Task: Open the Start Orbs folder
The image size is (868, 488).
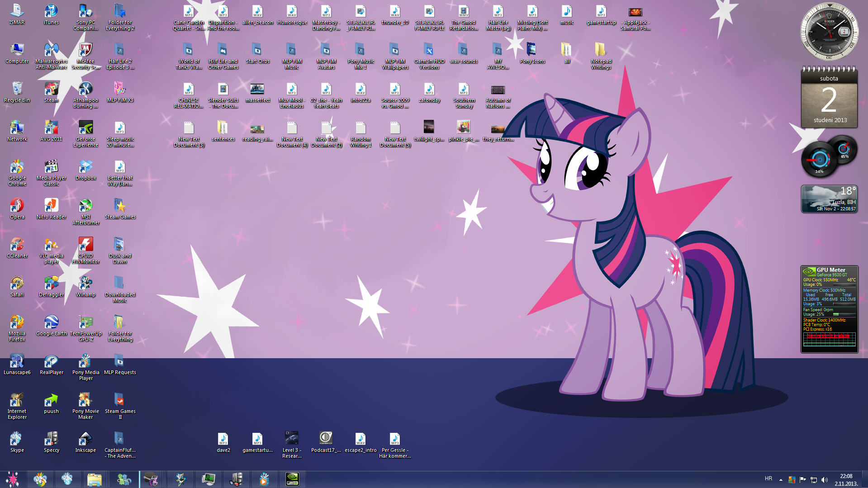Action: click(x=257, y=53)
